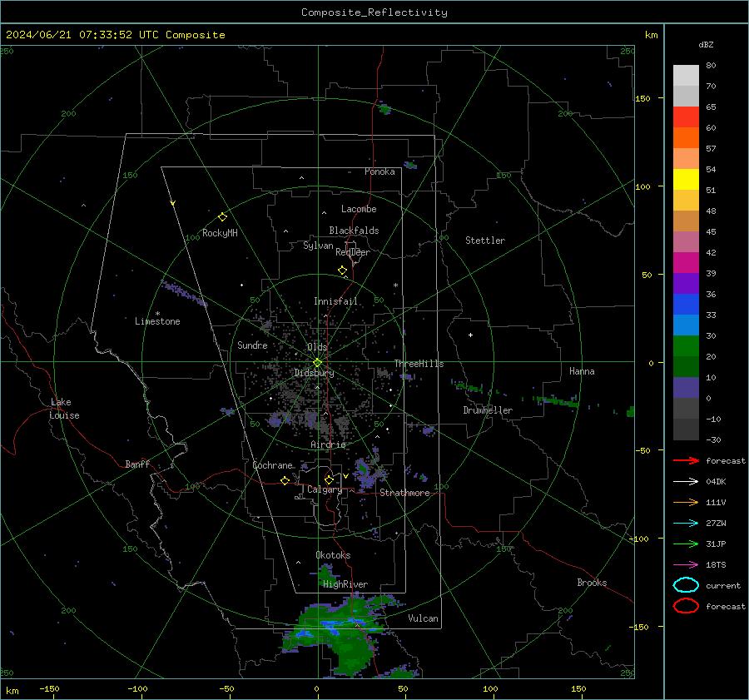Click the Strathmore label
Image resolution: width=749 pixels, height=700 pixels.
pos(404,493)
